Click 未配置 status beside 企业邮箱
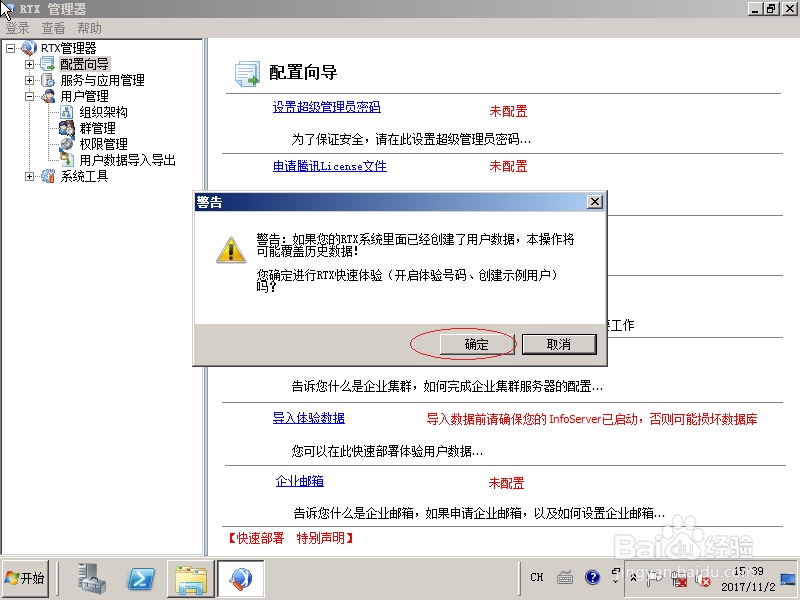Viewport: 800px width, 600px height. click(506, 483)
